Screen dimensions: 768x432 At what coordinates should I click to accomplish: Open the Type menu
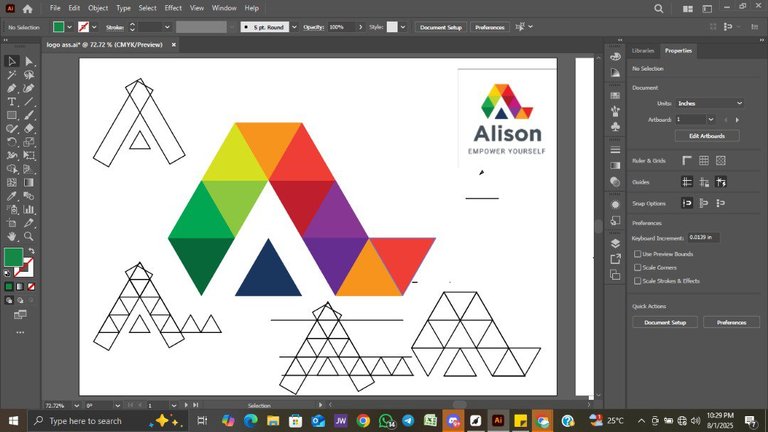coord(123,8)
